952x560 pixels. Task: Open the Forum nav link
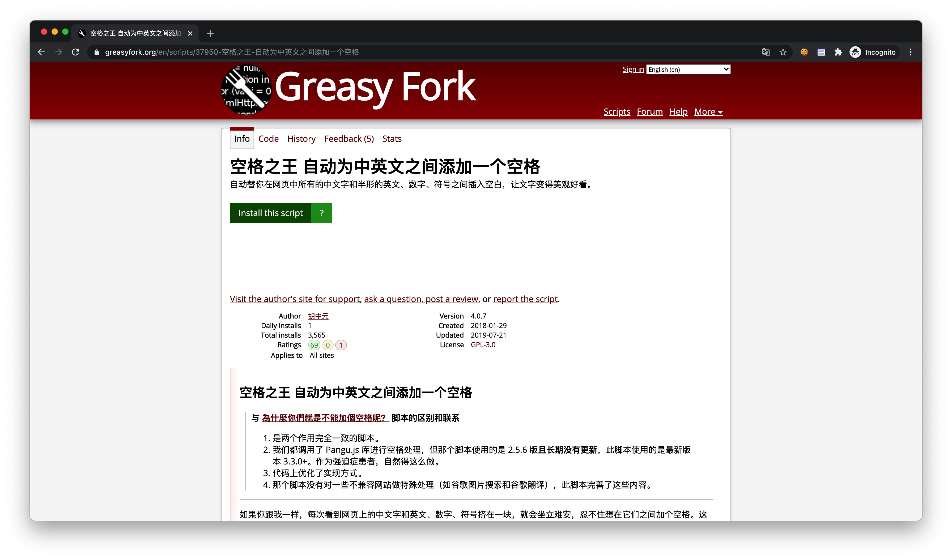[x=650, y=112]
